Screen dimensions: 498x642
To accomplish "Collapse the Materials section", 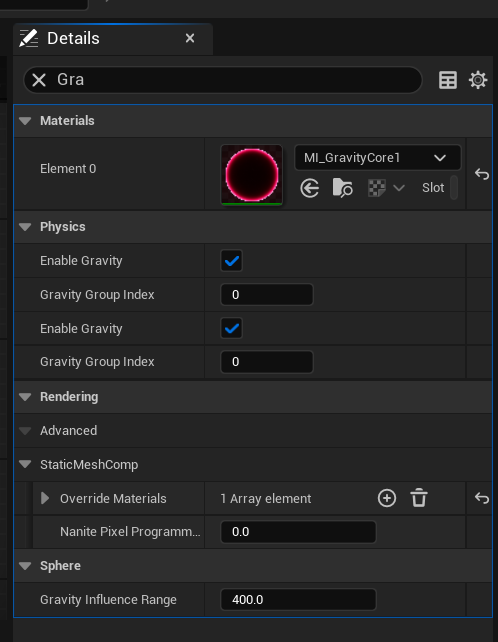I will tap(25, 121).
